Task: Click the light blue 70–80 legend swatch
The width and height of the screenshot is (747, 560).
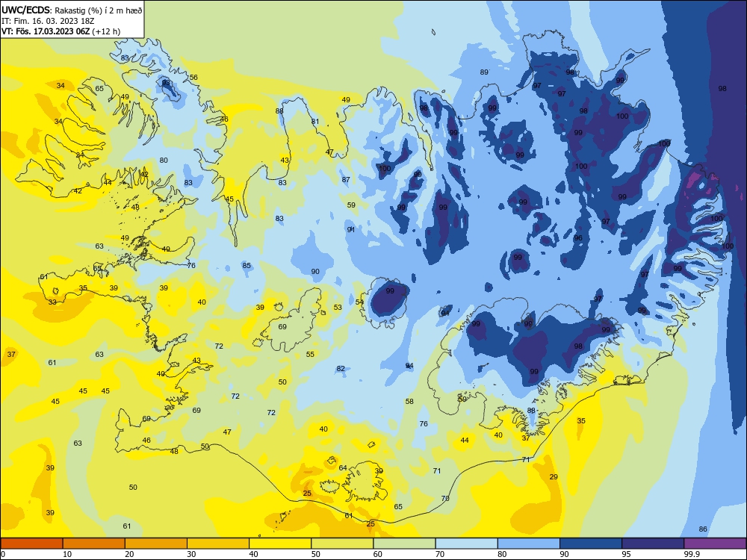Action: [466, 544]
